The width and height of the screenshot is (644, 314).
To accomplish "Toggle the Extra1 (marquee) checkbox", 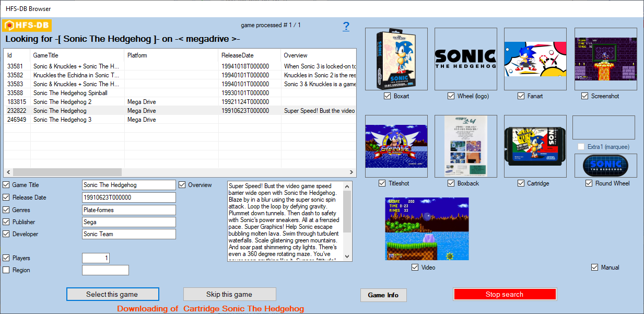I will [x=581, y=147].
